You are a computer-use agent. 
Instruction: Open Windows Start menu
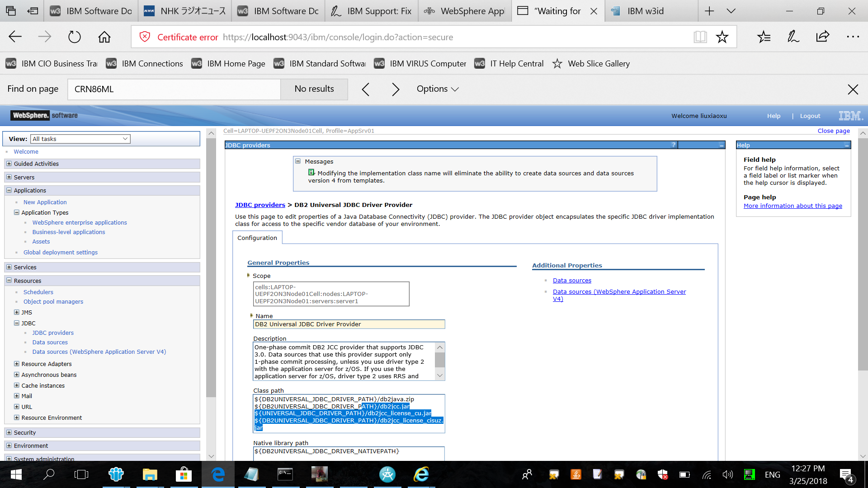click(x=16, y=474)
